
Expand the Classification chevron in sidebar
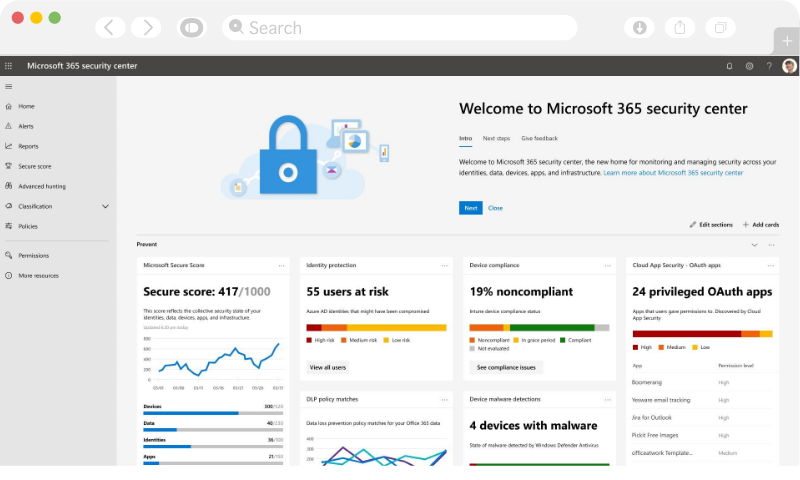point(106,206)
